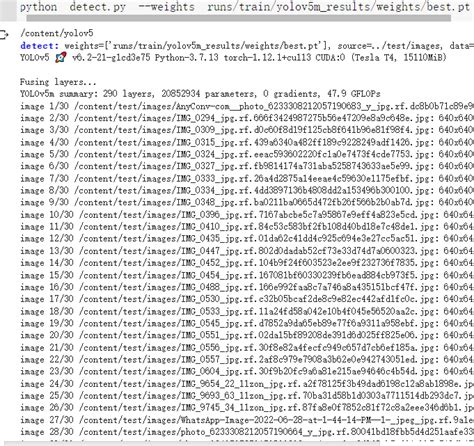Click the image 11/30 IMG_0410 line
This screenshot has height=446, width=474.
247,227
